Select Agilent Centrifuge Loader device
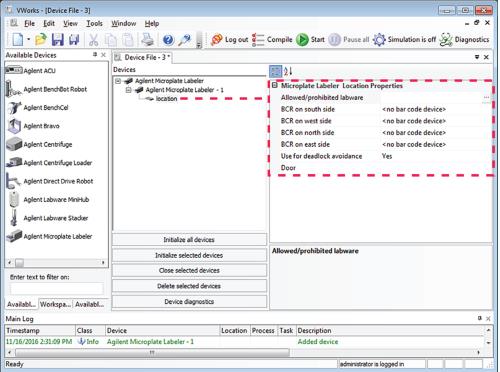 pos(49,163)
